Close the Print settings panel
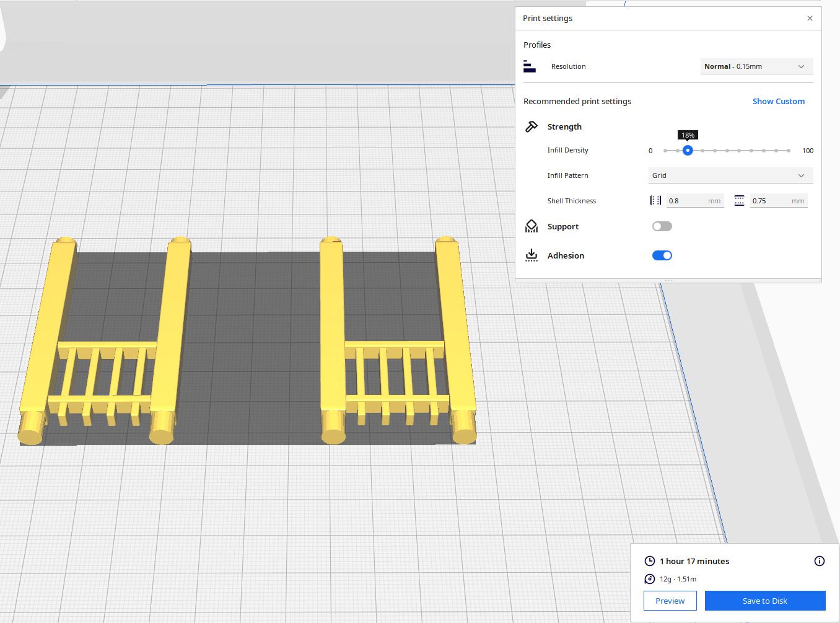Image resolution: width=840 pixels, height=623 pixels. pos(810,19)
